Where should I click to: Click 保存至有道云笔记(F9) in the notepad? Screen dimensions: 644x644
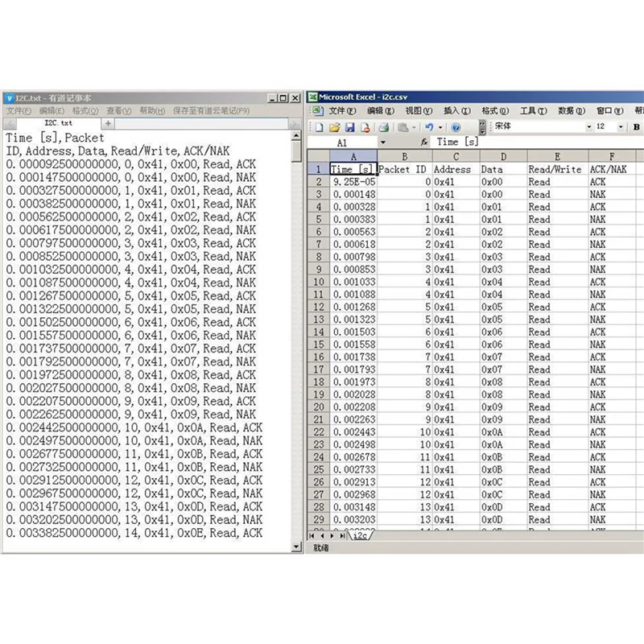click(x=209, y=109)
